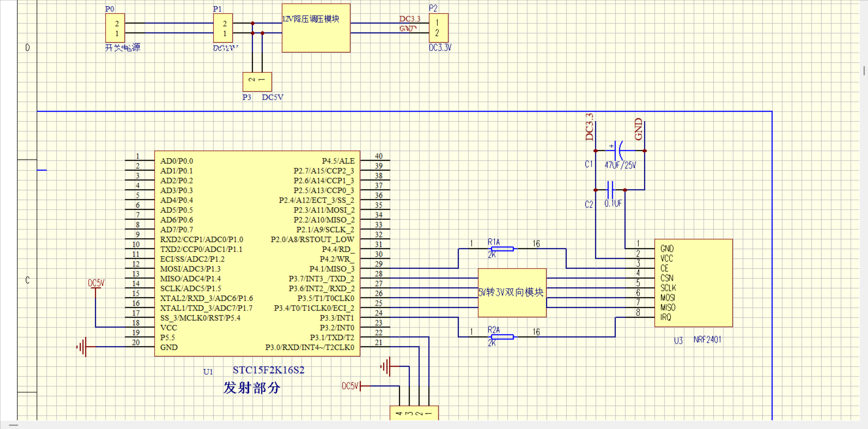This screenshot has height=429, width=868.
Task: Click the vertical GND net label above C1
Action: tap(638, 129)
